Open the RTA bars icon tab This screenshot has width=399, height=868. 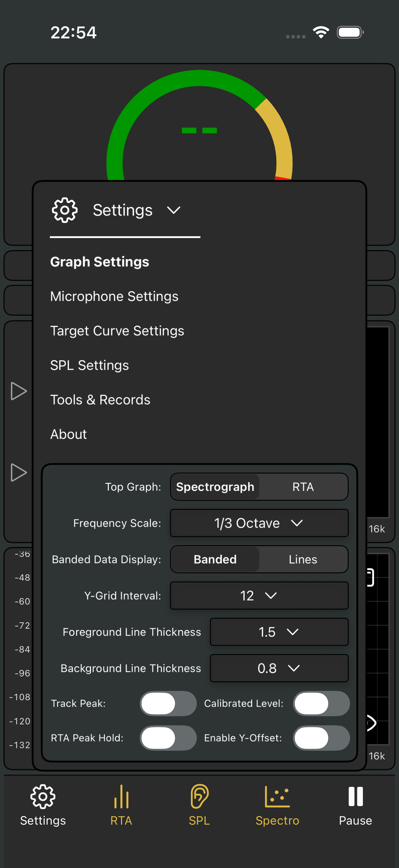pyautogui.click(x=121, y=796)
